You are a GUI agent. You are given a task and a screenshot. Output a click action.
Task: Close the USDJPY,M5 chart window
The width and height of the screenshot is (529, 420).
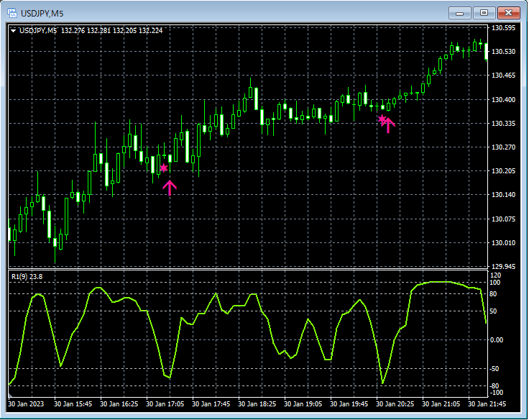[508, 13]
